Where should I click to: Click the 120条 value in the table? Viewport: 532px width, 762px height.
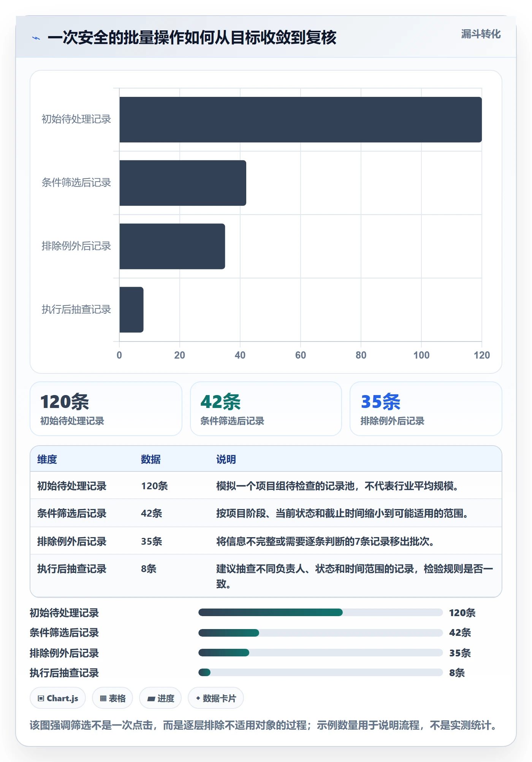coord(154,486)
